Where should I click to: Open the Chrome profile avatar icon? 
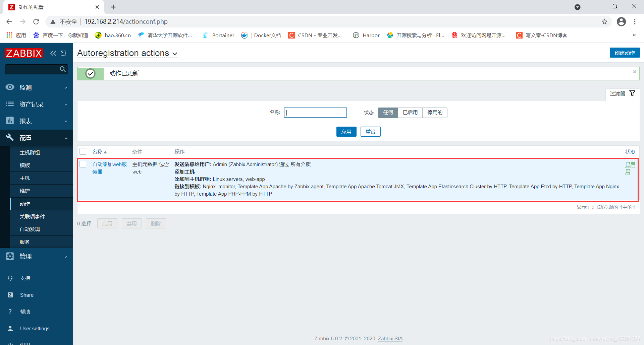pyautogui.click(x=621, y=22)
